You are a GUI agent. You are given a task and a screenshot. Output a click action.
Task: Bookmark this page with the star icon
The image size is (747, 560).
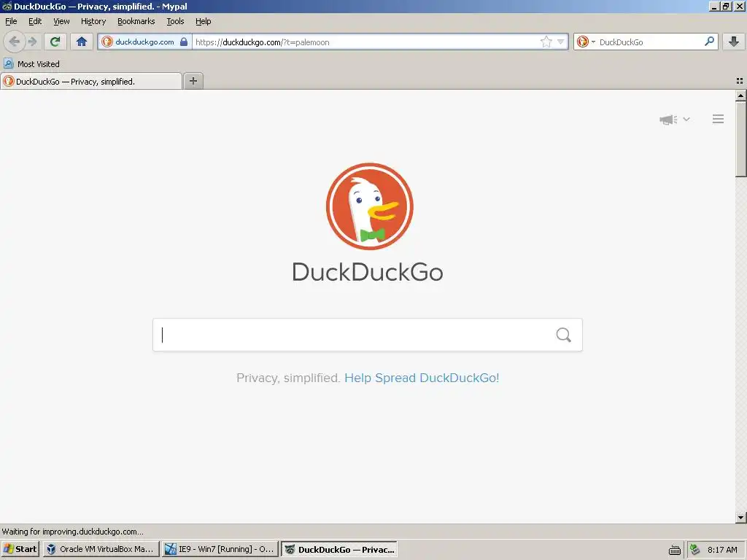click(546, 42)
